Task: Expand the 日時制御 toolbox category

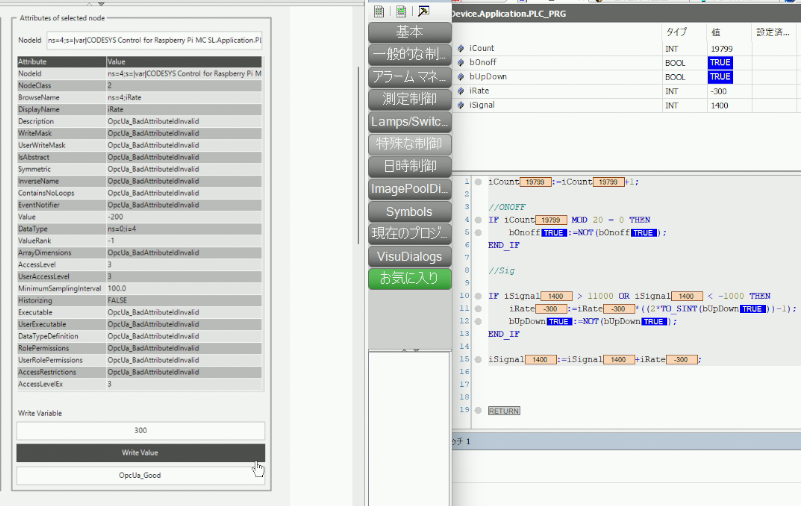Action: pyautogui.click(x=410, y=167)
